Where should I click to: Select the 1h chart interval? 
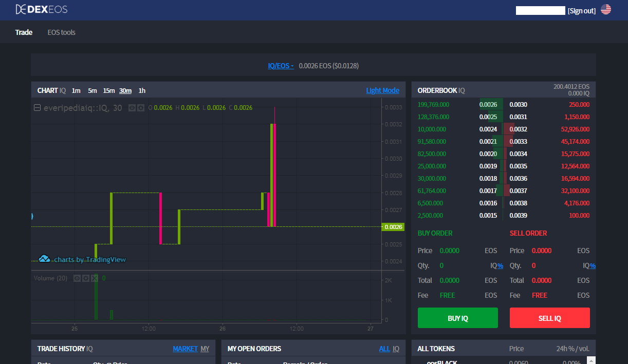click(x=142, y=90)
